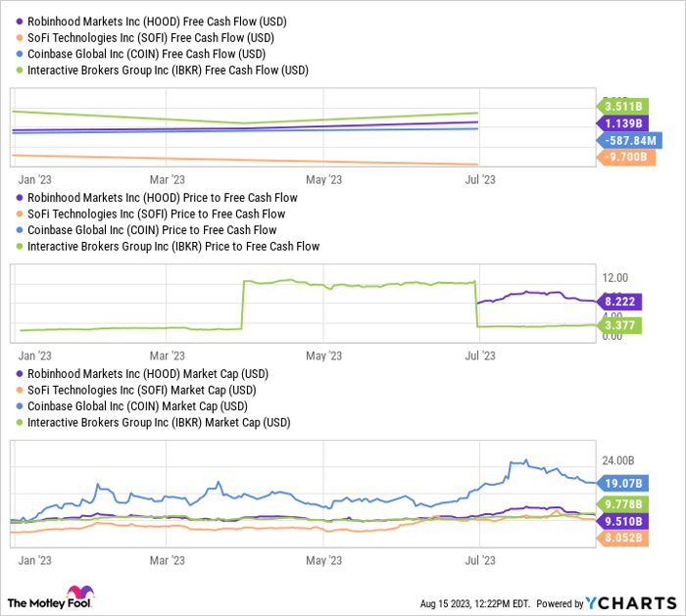Screen dimensions: 686x616
Task: Click the -587.84M blue value tag
Action: (629, 140)
